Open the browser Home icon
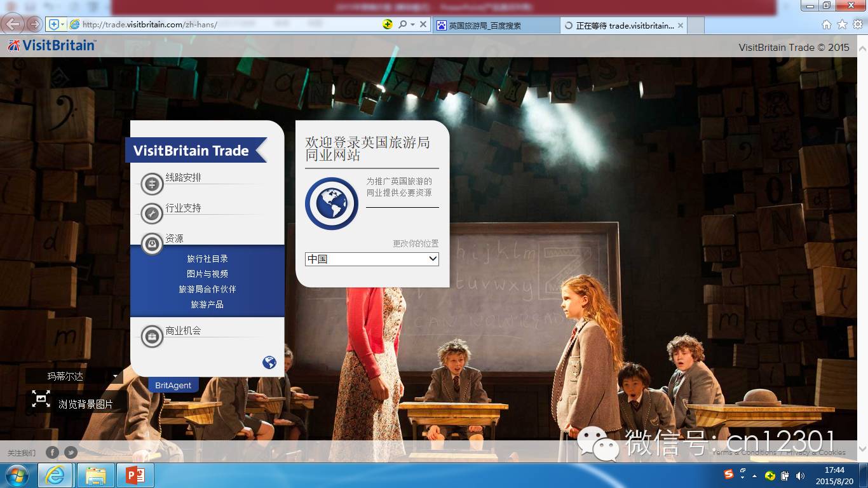 [827, 25]
